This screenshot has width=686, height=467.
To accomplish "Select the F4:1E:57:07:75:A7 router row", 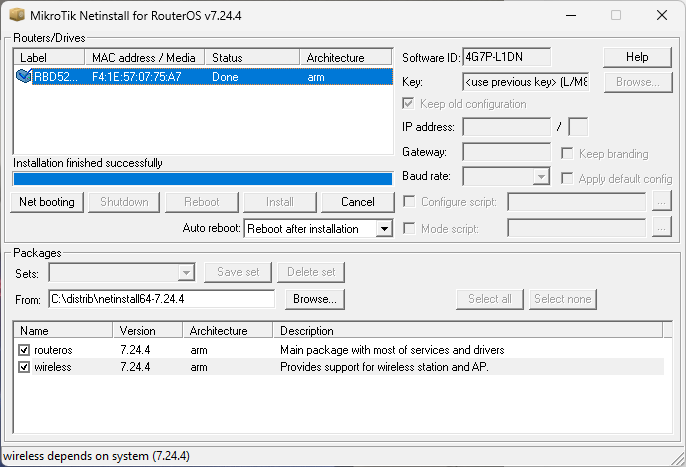I will [203, 77].
